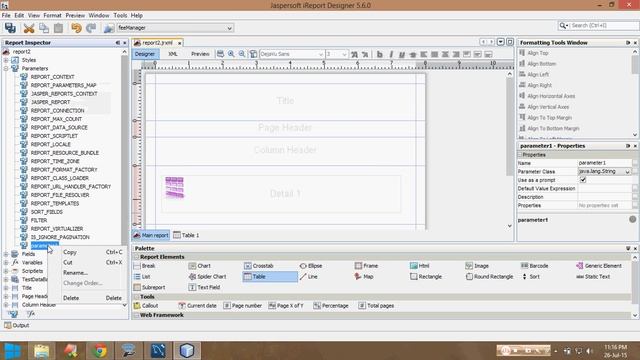640x360 pixels.
Task: Click the Save All toolbar icon
Action: point(10,28)
